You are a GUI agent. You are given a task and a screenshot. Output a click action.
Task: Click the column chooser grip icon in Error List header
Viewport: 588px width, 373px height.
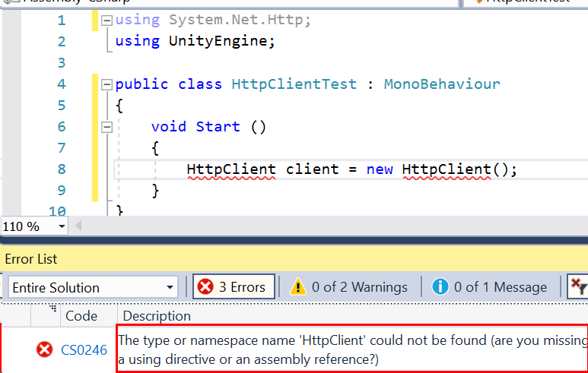[x=53, y=308]
